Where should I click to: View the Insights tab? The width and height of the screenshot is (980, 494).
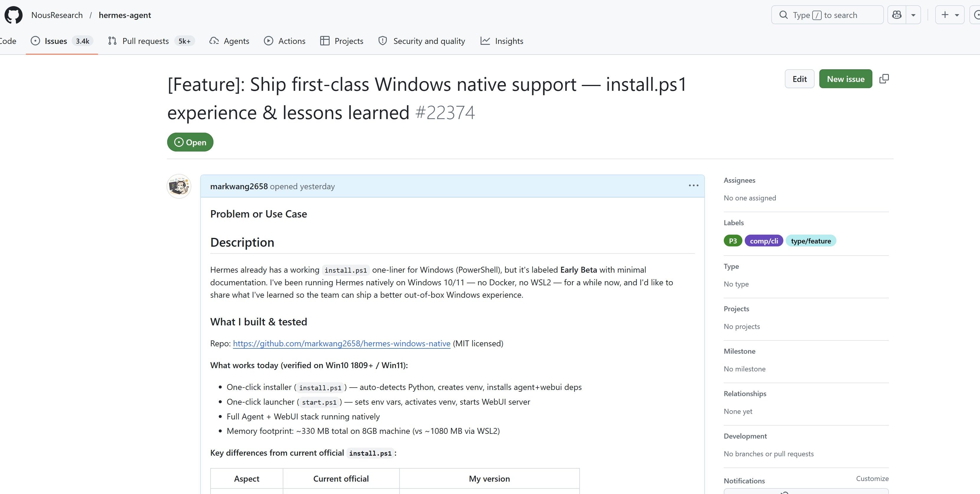coord(502,41)
